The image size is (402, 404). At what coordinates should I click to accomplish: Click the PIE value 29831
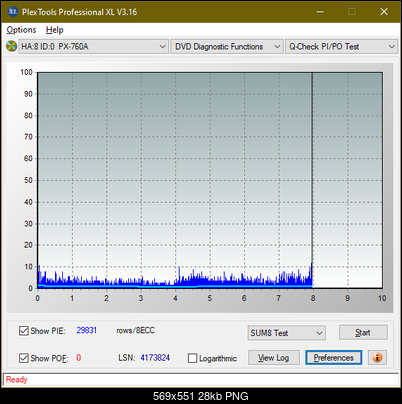coord(87,330)
